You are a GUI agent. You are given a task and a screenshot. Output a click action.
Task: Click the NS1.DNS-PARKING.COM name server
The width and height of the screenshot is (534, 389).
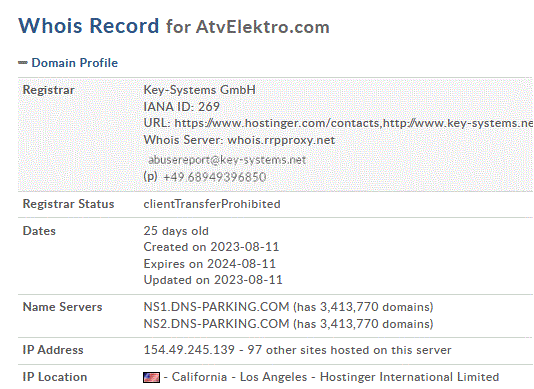pyautogui.click(x=216, y=307)
